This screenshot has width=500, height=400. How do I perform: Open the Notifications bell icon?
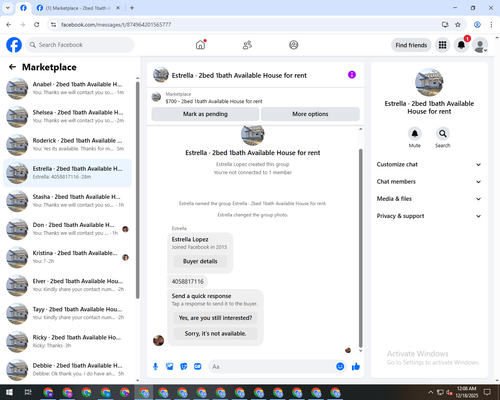pos(461,45)
